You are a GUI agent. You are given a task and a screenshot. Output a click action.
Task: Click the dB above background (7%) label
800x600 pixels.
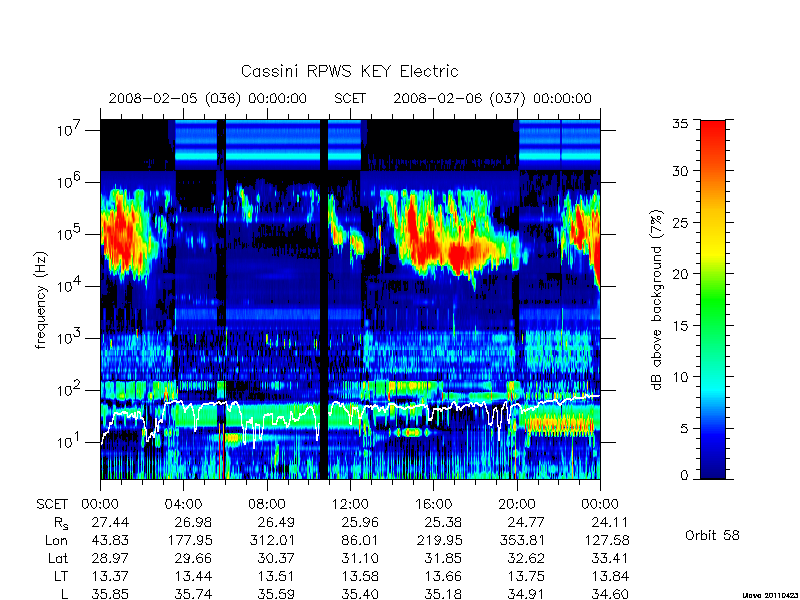(657, 300)
